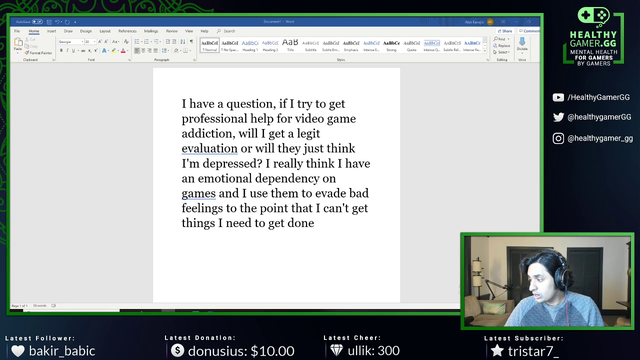Open the Change Case dropdown

point(116,42)
